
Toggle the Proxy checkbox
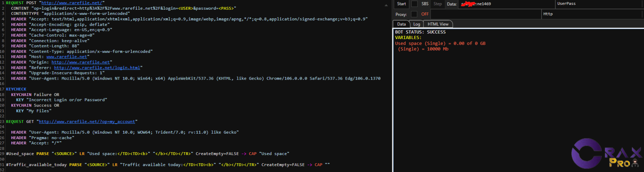[x=414, y=14]
